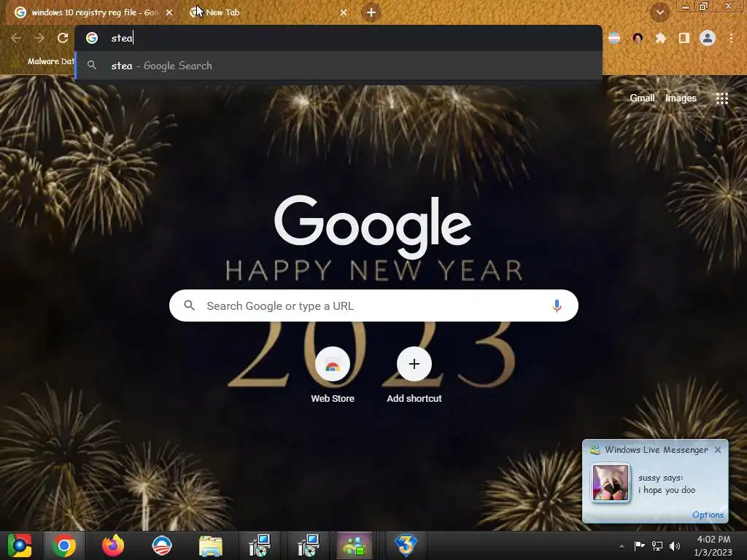This screenshot has width=747, height=560.
Task: Click the 'i hope you doo' message text
Action: point(667,490)
